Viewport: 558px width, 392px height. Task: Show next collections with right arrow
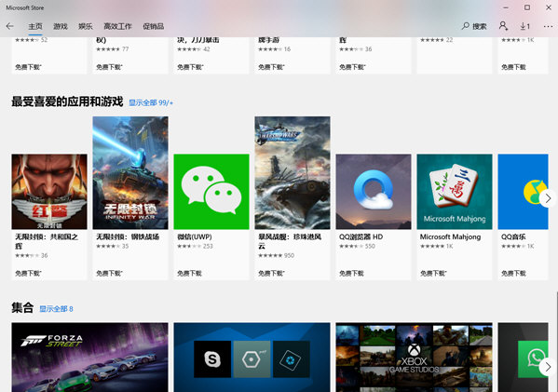pyautogui.click(x=548, y=367)
